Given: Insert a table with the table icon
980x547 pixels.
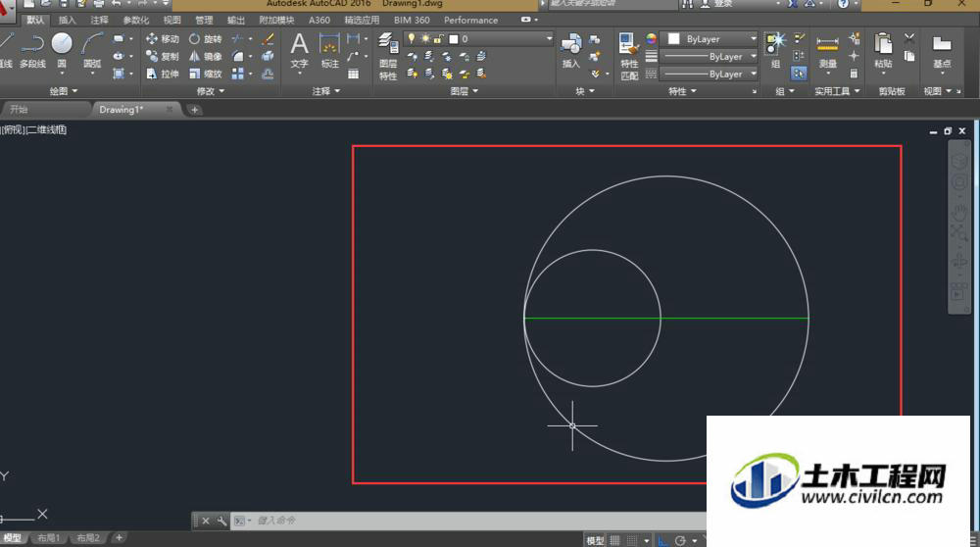Looking at the screenshot, I should (x=353, y=74).
